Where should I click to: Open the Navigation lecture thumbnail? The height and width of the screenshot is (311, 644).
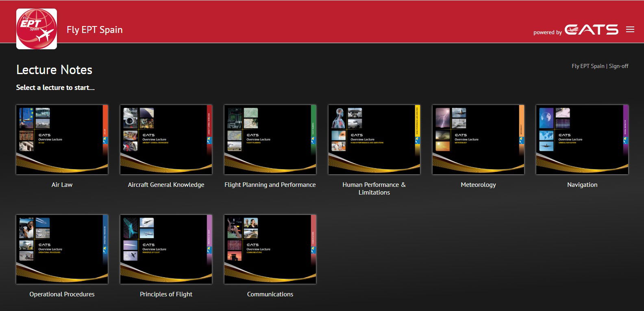pos(582,140)
